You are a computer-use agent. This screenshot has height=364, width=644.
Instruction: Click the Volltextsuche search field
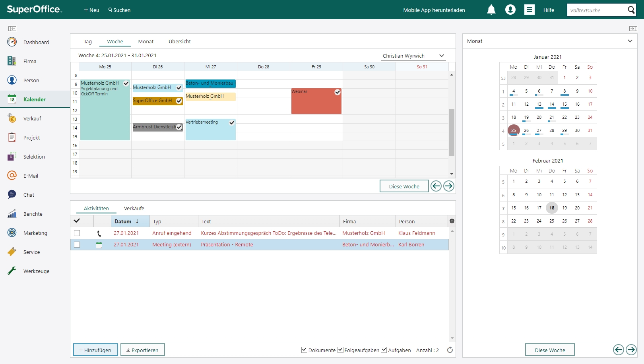click(597, 10)
